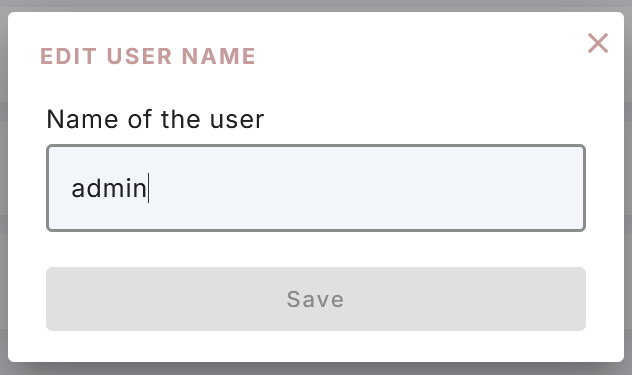Image resolution: width=632 pixels, height=375 pixels.
Task: Click dimmed backdrop below the dialog
Action: click(x=316, y=369)
